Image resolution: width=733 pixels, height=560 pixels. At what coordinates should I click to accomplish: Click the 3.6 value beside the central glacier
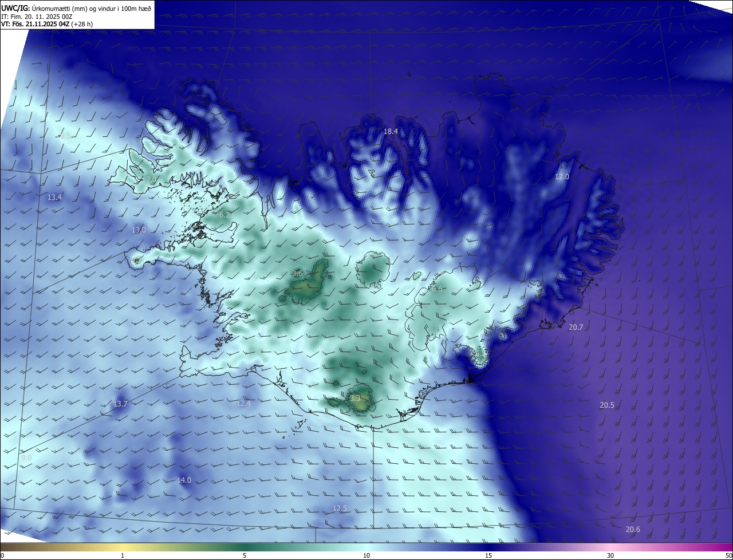(x=297, y=274)
